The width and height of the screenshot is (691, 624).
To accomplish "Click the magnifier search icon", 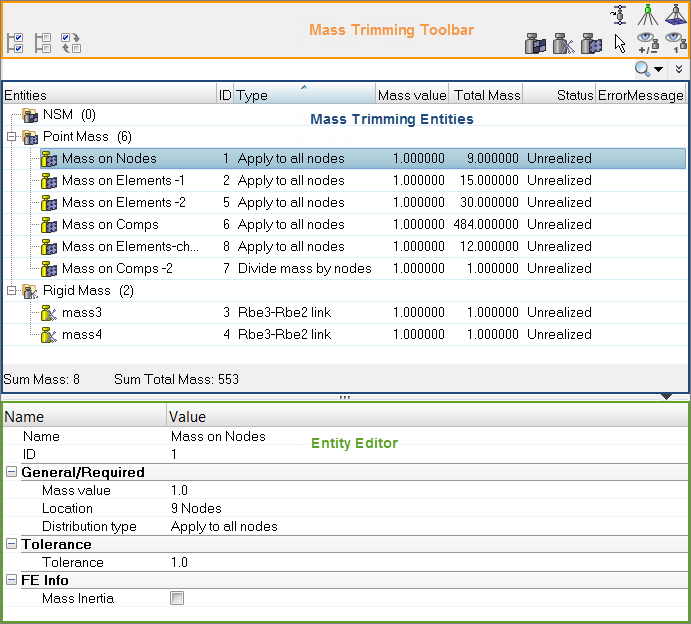I will pyautogui.click(x=643, y=69).
